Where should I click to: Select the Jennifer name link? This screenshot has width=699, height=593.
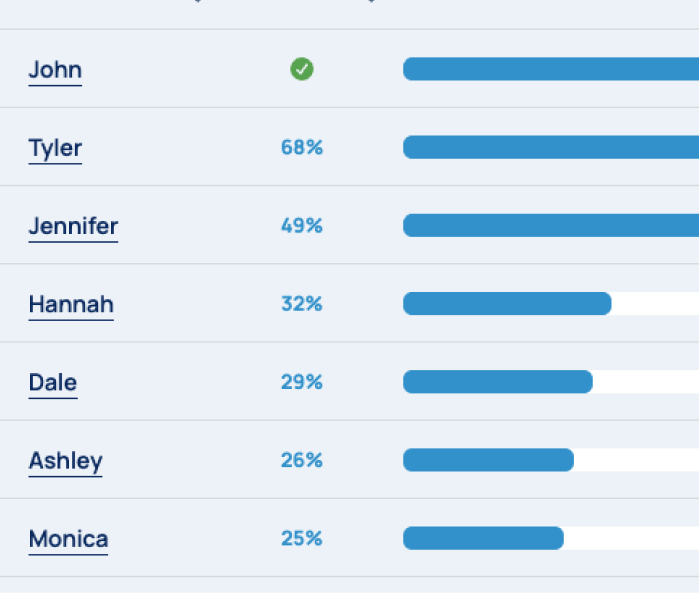(73, 226)
